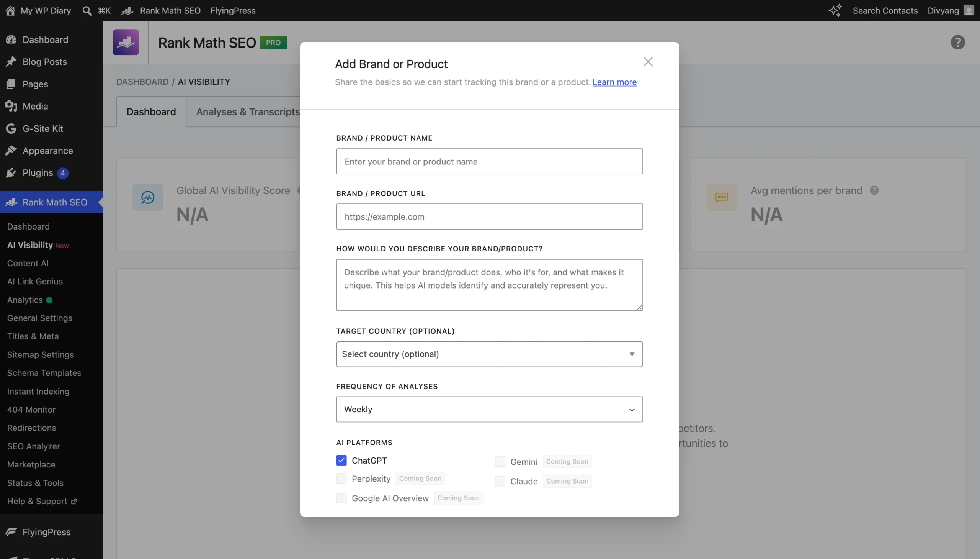Click the Global AI Visibility Score icon
The height and width of the screenshot is (559, 980).
click(x=148, y=197)
